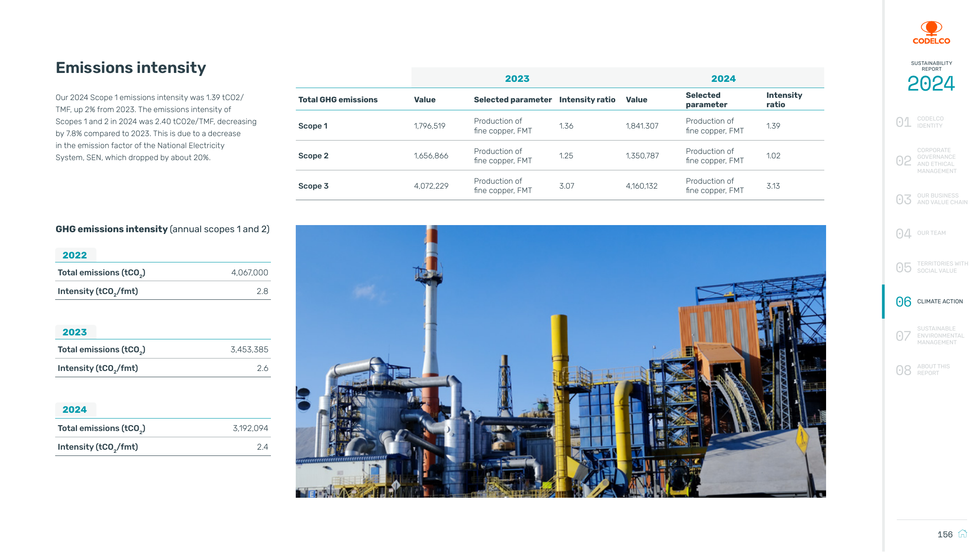Select the intensity ratio 1.25
Image resolution: width=980 pixels, height=552 pixels.
pos(566,156)
